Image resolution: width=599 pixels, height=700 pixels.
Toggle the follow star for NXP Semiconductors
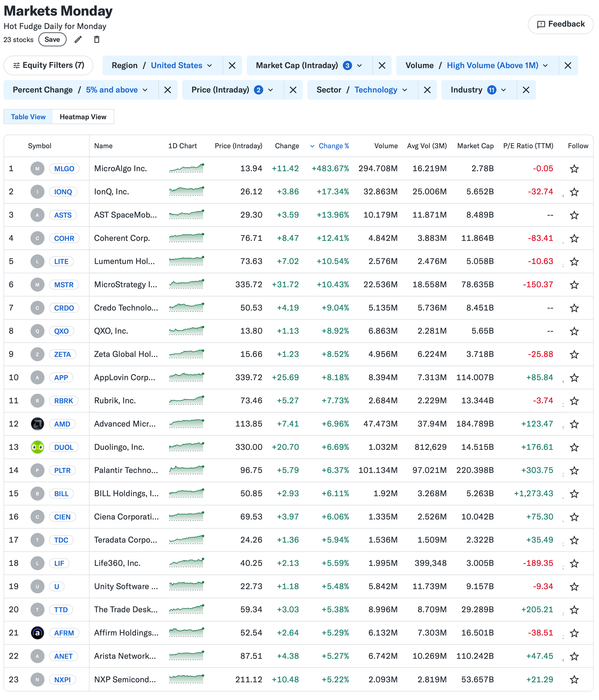click(574, 679)
